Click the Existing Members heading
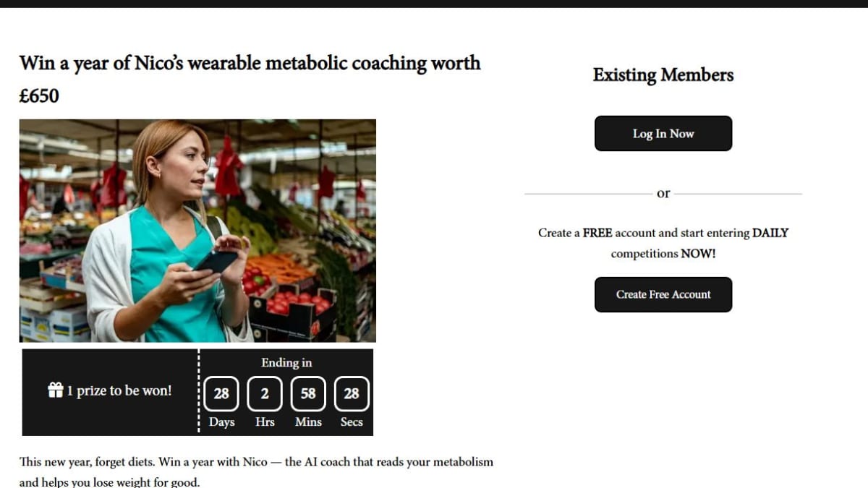Screen dimensions: 868x488 point(663,74)
